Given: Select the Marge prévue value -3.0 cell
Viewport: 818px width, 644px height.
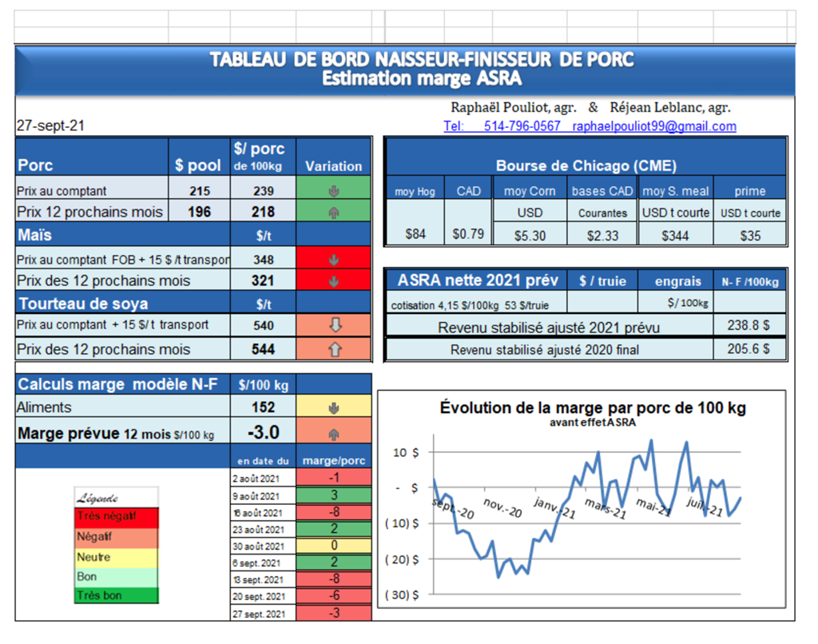Looking at the screenshot, I should pyautogui.click(x=263, y=432).
